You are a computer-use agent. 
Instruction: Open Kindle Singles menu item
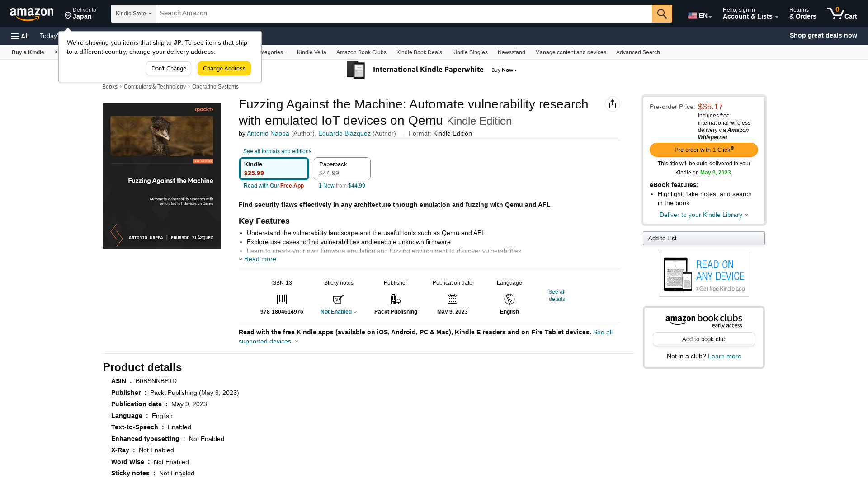coord(470,52)
